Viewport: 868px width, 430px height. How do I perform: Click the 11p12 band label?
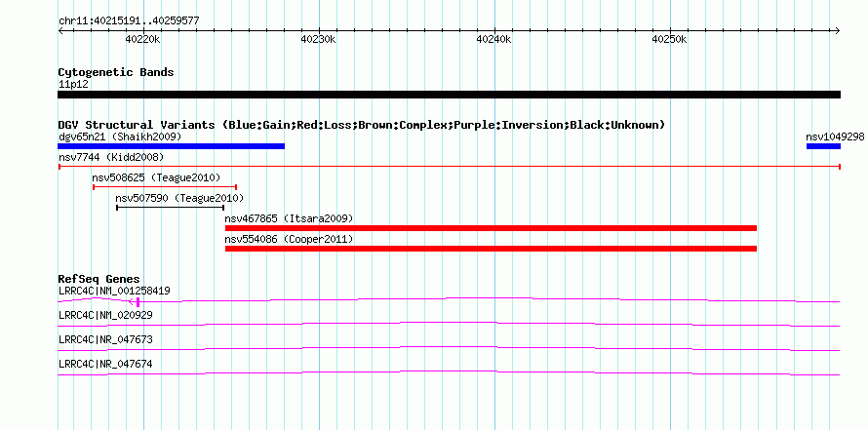(73, 85)
